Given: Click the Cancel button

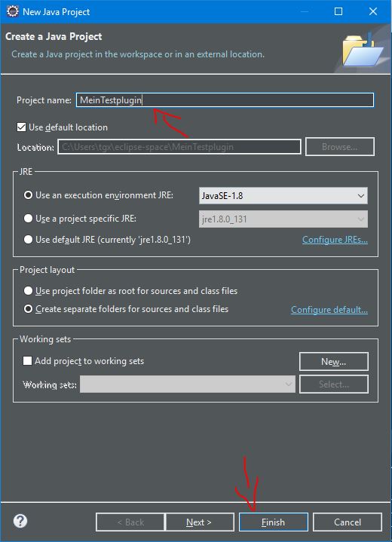Looking at the screenshot, I should pos(348,522).
